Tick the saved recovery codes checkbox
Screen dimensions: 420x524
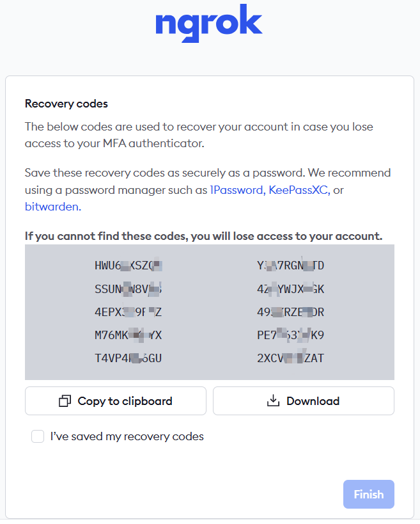click(x=38, y=437)
